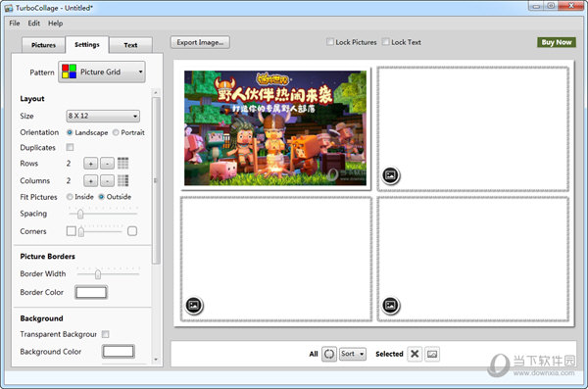Viewport: 588px width, 389px height.
Task: Click the add-picture icon in bottom-left cell
Action: 194,305
